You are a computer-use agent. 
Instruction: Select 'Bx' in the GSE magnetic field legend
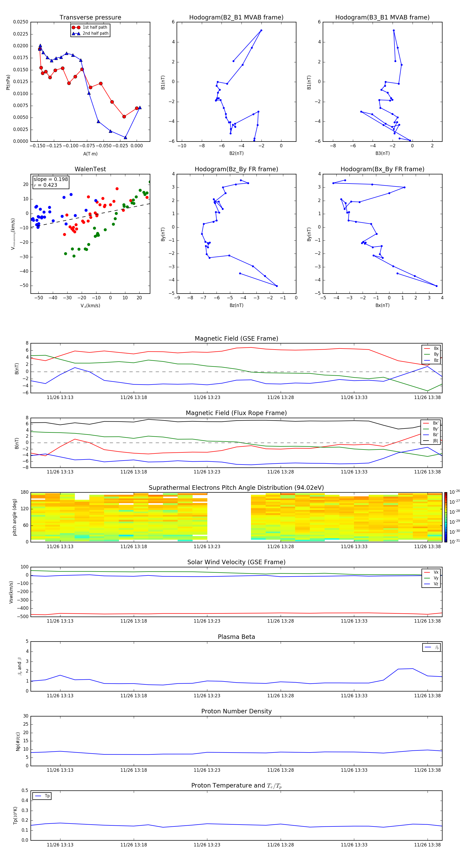pos(431,349)
